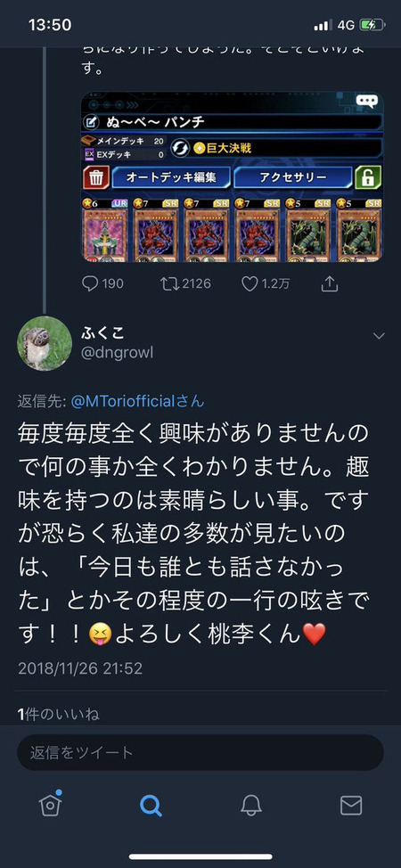Screen dimensions: 401x868
Task: Tap the reply speech bubble icon
Action: (x=90, y=284)
